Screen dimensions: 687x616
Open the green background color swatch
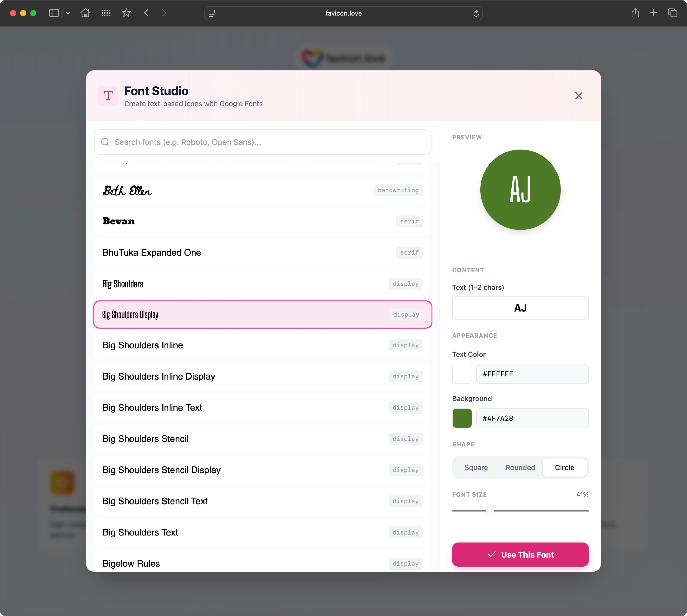point(462,418)
